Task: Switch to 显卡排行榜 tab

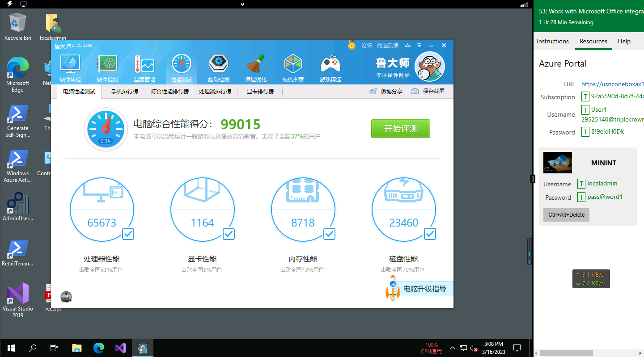Action: (x=260, y=92)
